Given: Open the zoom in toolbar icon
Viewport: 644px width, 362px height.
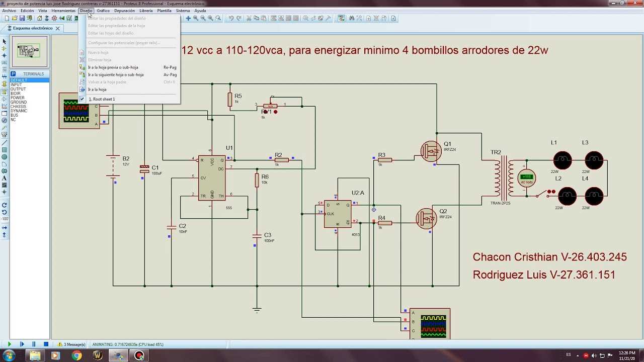Looking at the screenshot, I should pyautogui.click(x=195, y=19).
